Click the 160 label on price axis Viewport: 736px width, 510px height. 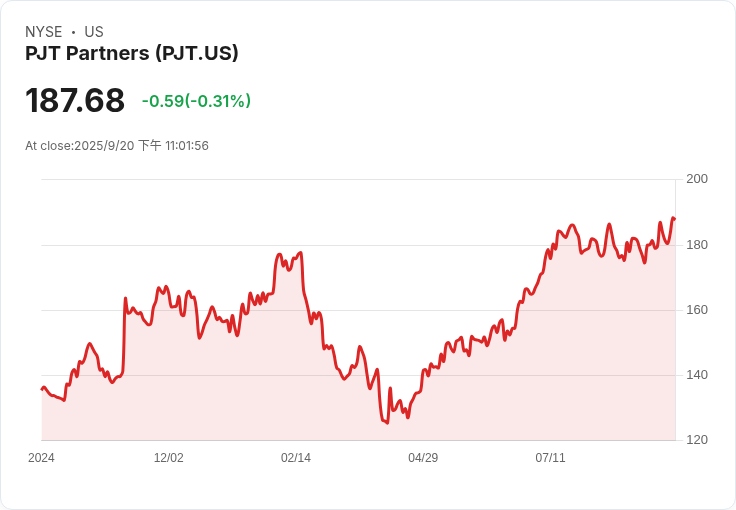[x=697, y=310]
